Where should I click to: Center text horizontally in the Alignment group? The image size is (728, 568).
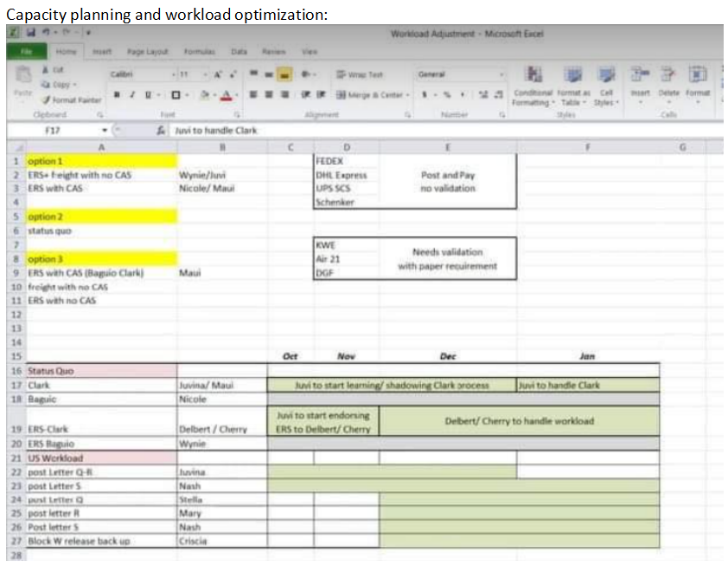269,95
